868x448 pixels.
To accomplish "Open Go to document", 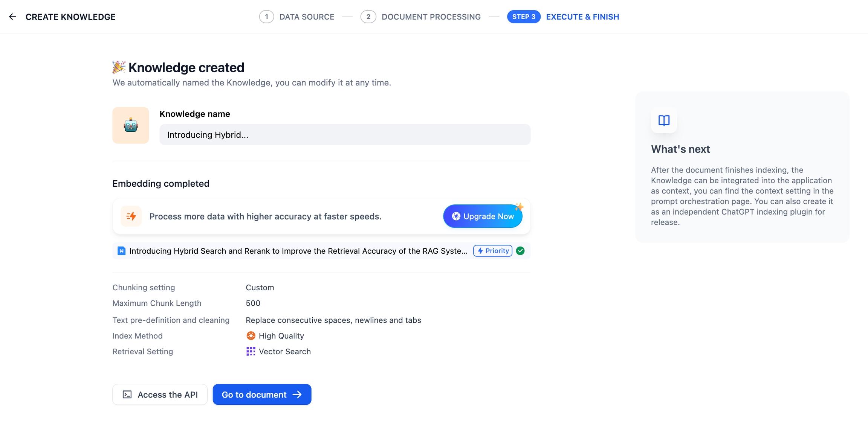I will [254, 395].
